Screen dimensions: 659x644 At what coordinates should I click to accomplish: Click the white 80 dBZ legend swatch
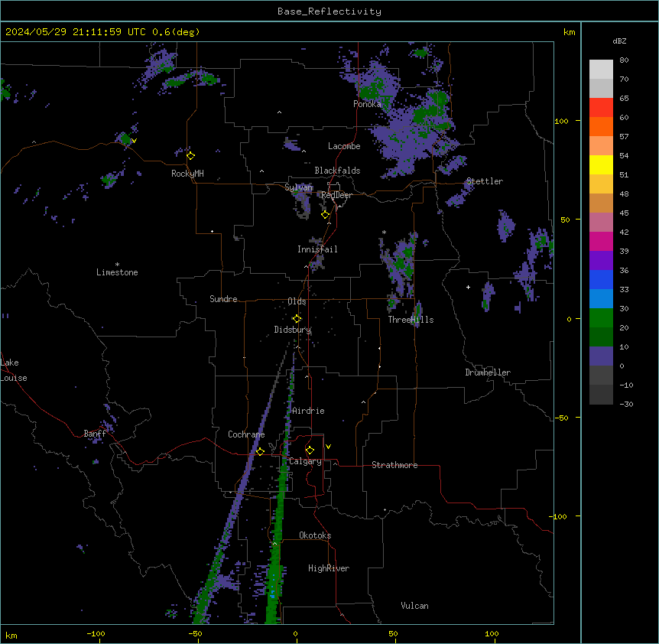601,69
